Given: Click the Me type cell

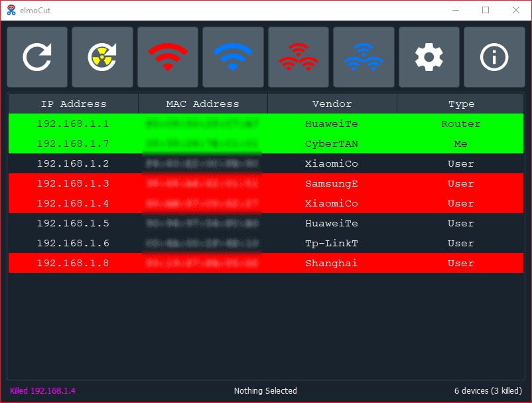Looking at the screenshot, I should [x=460, y=143].
